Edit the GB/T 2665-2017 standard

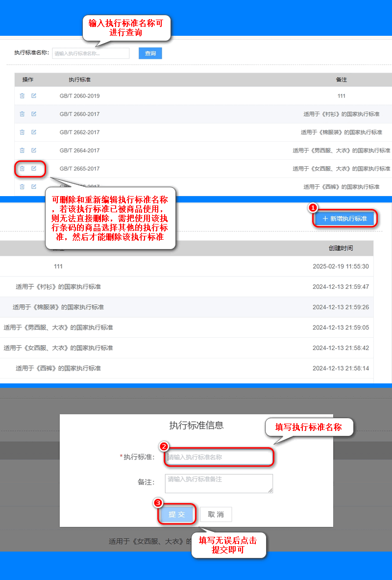(x=34, y=169)
